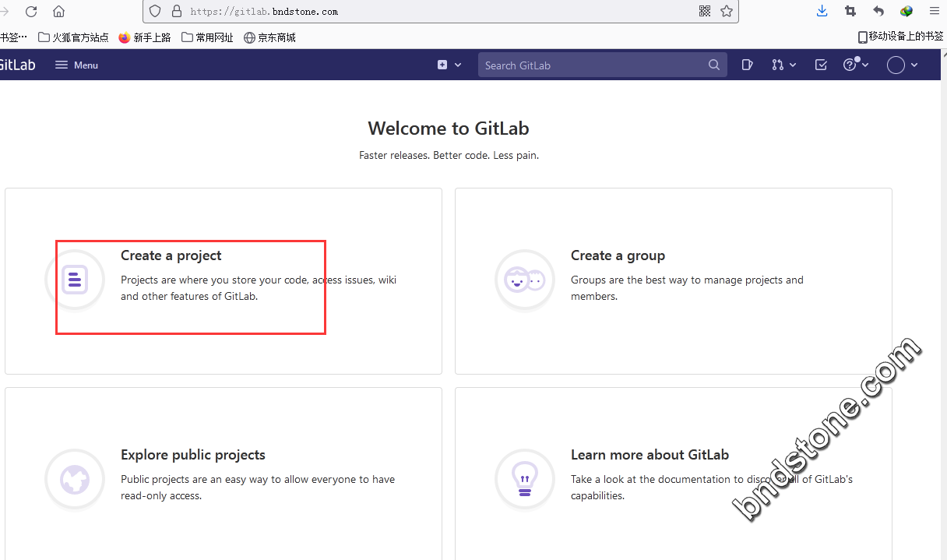Click the Create a group heading

[618, 255]
